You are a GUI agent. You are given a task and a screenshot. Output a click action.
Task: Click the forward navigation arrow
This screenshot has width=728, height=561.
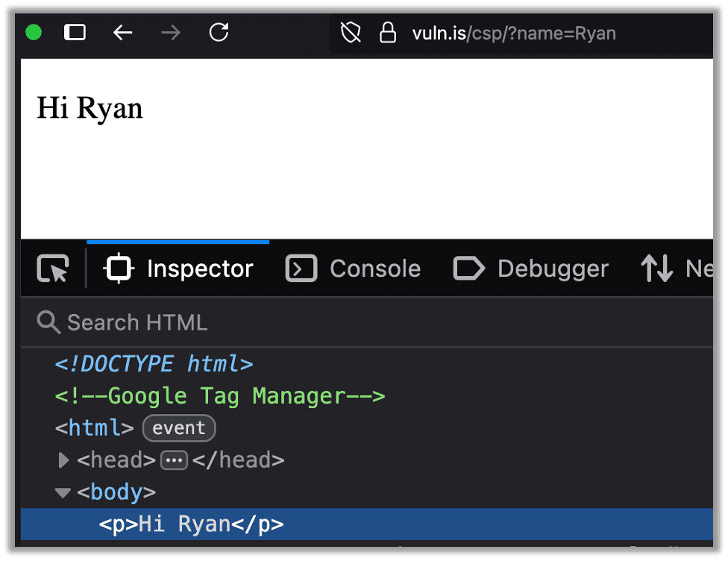click(x=170, y=33)
